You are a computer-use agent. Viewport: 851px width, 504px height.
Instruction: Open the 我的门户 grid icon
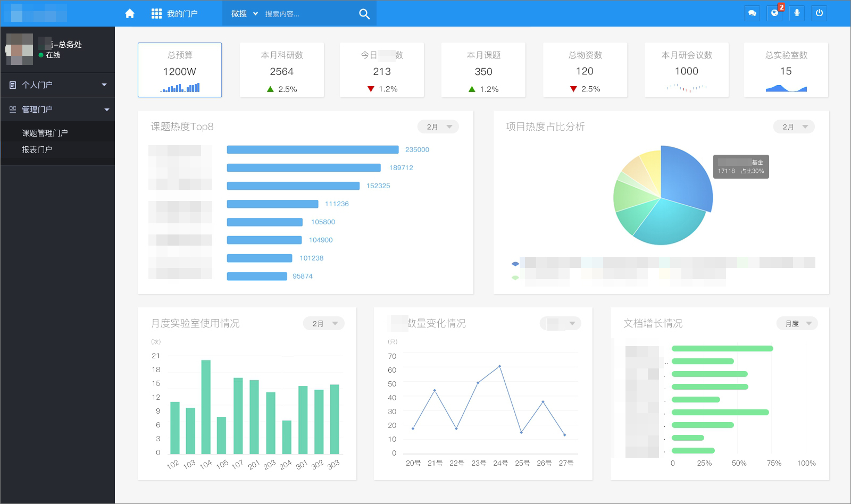point(156,14)
